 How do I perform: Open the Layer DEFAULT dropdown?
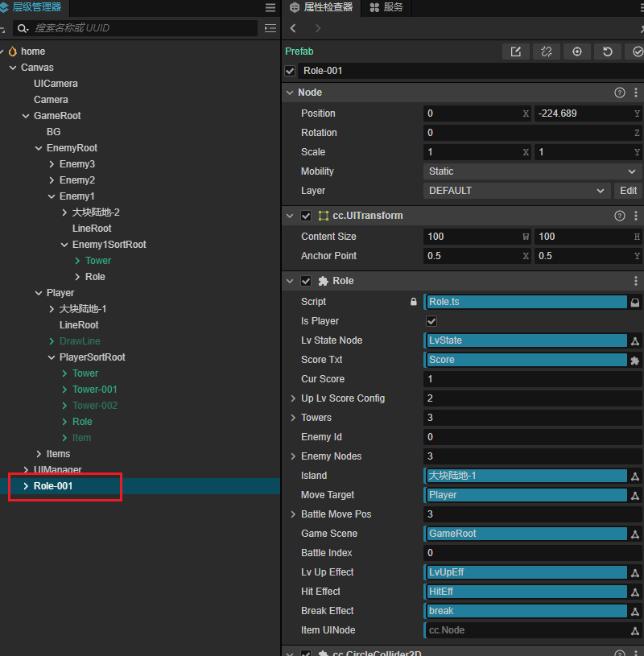click(x=517, y=190)
